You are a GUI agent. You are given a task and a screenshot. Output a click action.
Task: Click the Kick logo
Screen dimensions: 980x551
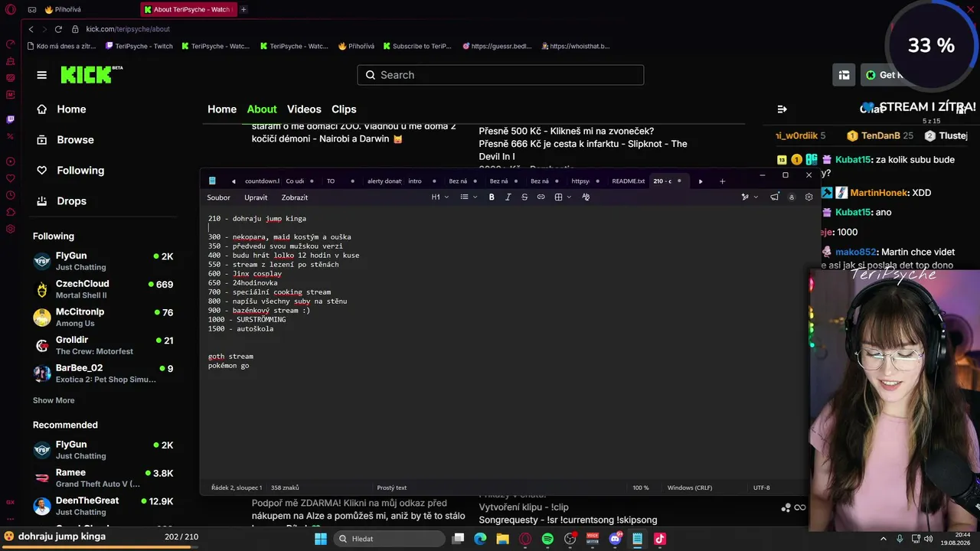[x=91, y=74]
